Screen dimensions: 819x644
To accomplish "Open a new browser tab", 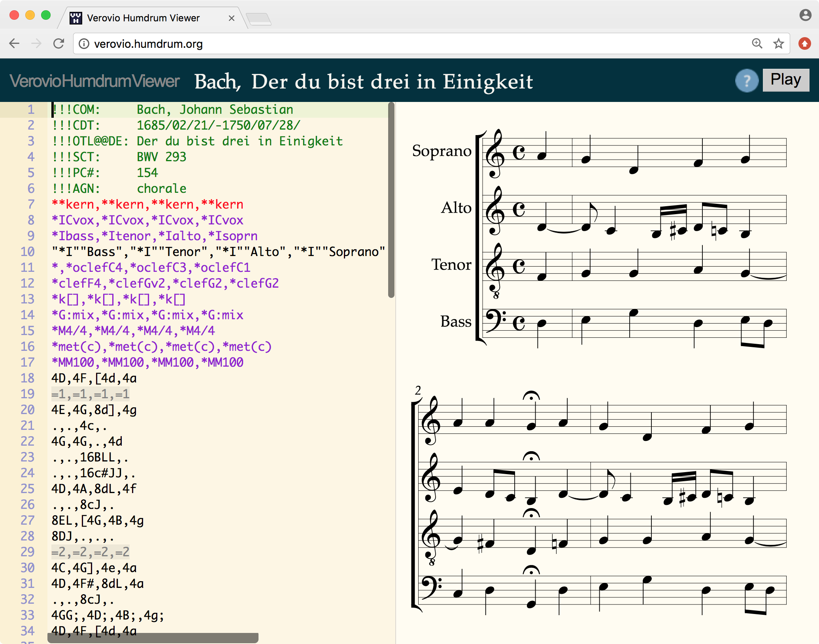I will 259,19.
